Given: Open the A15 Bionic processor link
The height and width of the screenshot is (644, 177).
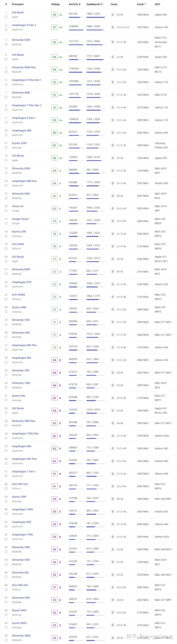Looking at the screenshot, I should point(18,55).
